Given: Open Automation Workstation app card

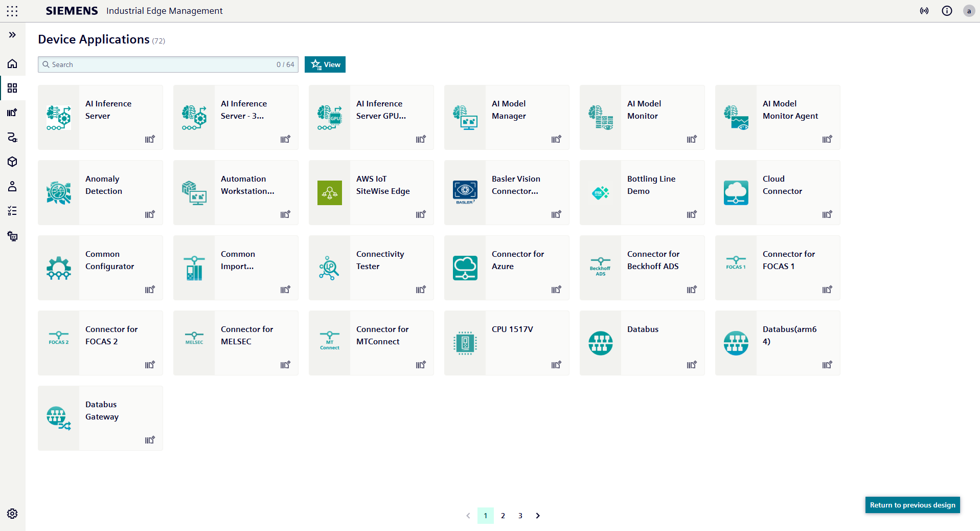Looking at the screenshot, I should pyautogui.click(x=236, y=192).
